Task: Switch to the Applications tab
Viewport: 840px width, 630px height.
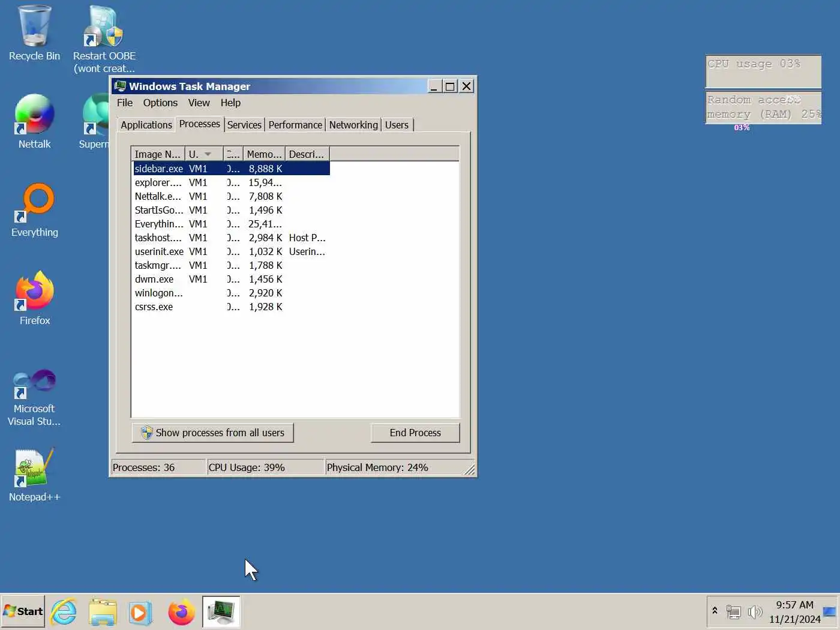Action: coord(146,125)
